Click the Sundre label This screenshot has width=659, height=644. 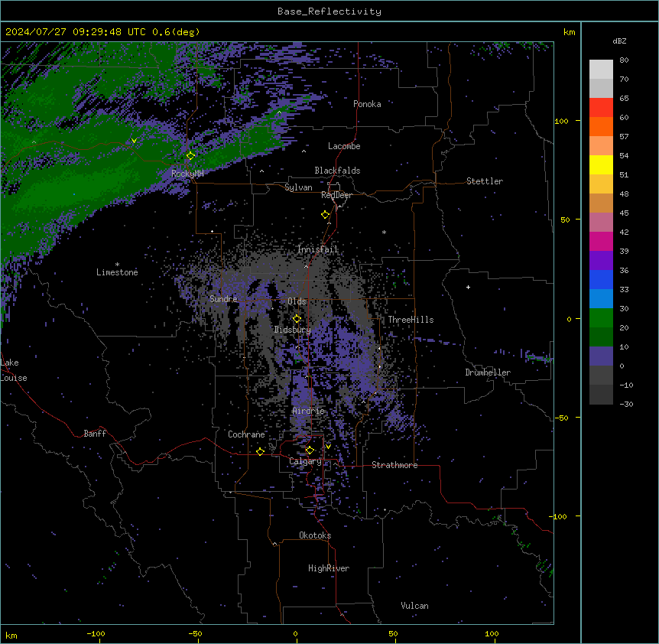click(223, 299)
